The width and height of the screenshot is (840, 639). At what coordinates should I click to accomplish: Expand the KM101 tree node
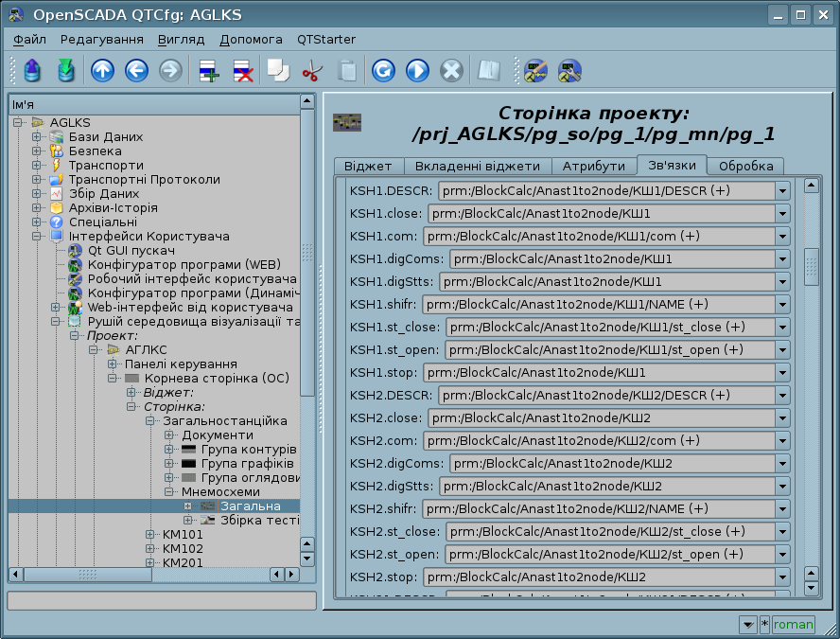click(150, 535)
